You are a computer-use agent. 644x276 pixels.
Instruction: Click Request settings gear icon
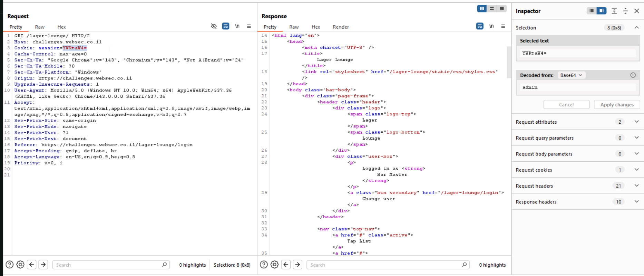[x=20, y=265]
